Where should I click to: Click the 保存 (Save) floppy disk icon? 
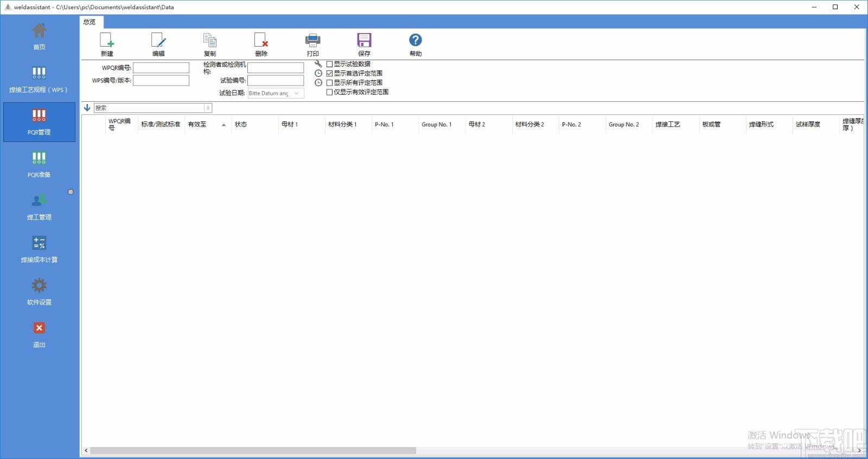(364, 41)
